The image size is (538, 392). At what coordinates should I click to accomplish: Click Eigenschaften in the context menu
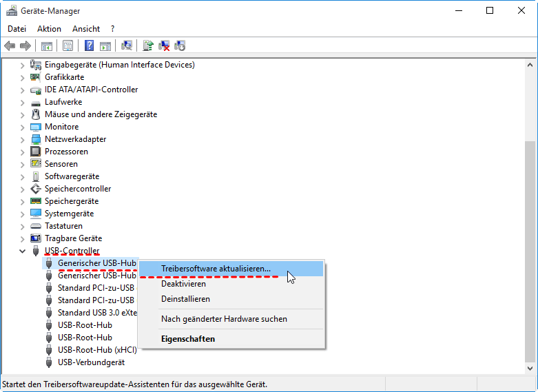click(x=187, y=339)
